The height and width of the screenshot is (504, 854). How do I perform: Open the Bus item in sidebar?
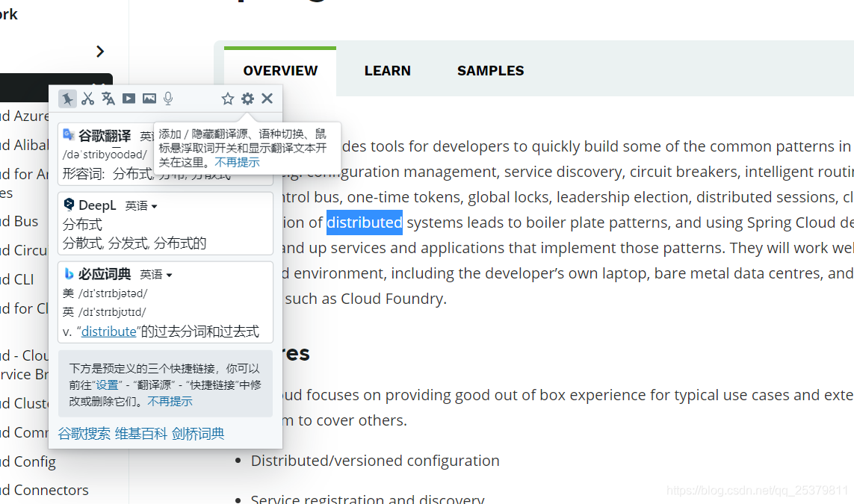pyautogui.click(x=19, y=221)
